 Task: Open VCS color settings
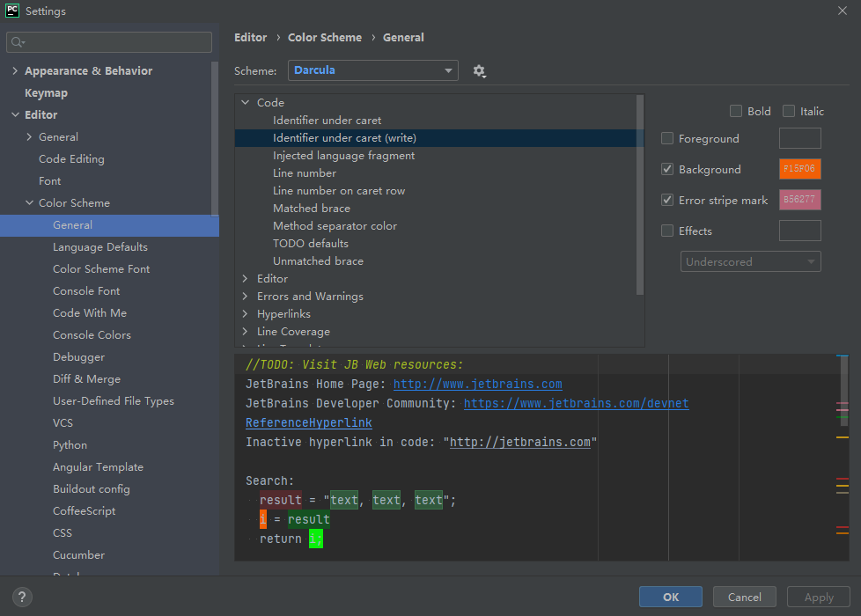pyautogui.click(x=63, y=422)
